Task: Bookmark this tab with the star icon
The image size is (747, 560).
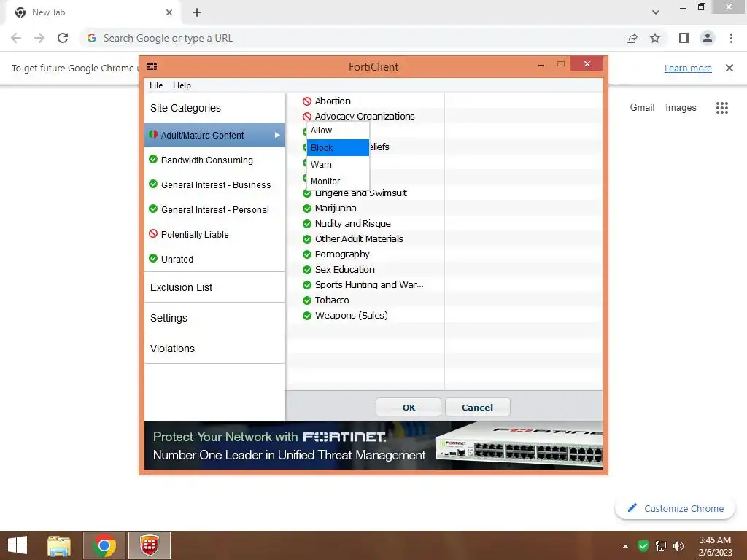Action: [x=655, y=38]
